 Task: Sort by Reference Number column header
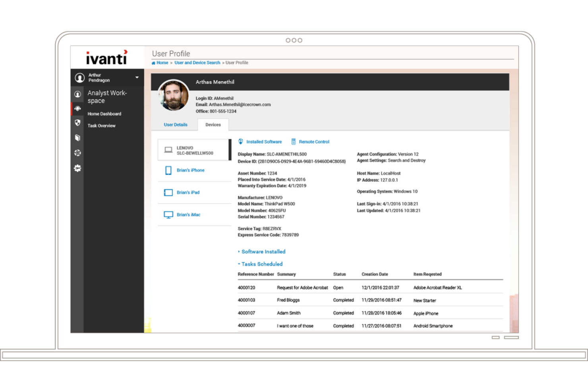256,274
